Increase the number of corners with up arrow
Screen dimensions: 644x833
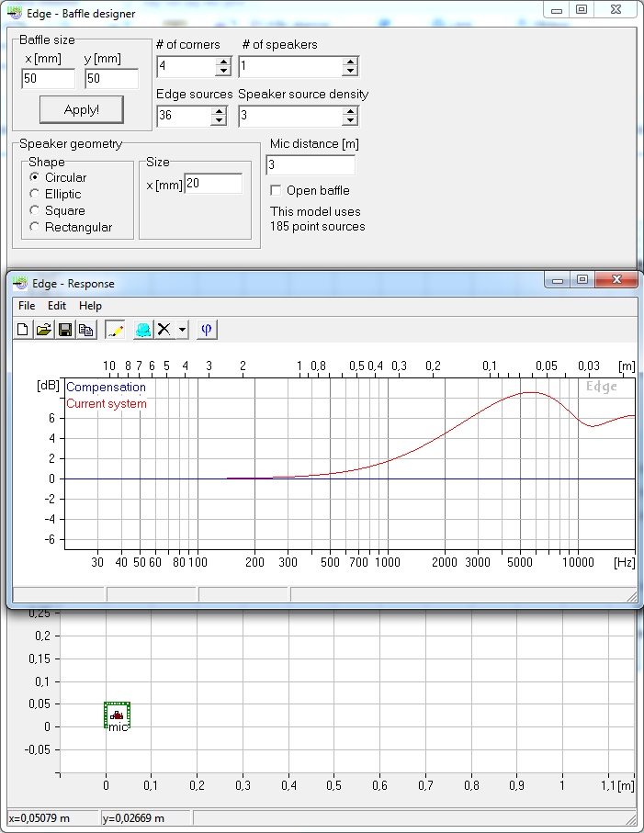coord(222,62)
